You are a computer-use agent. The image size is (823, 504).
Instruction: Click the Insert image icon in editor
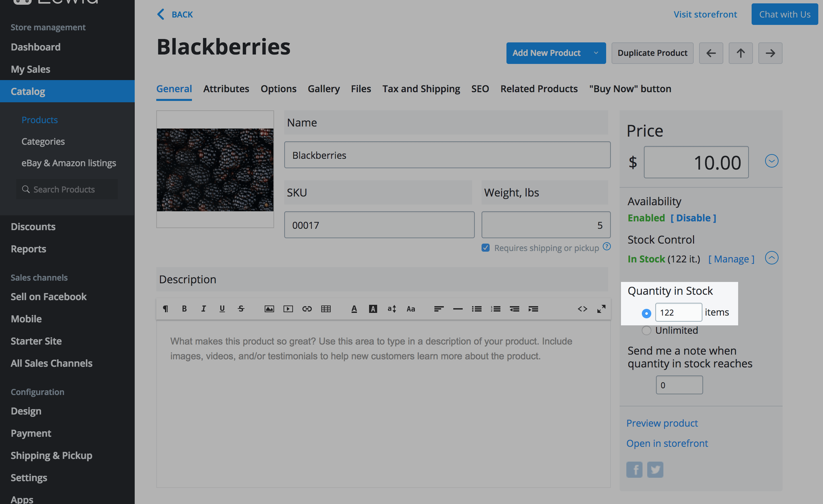[269, 309]
